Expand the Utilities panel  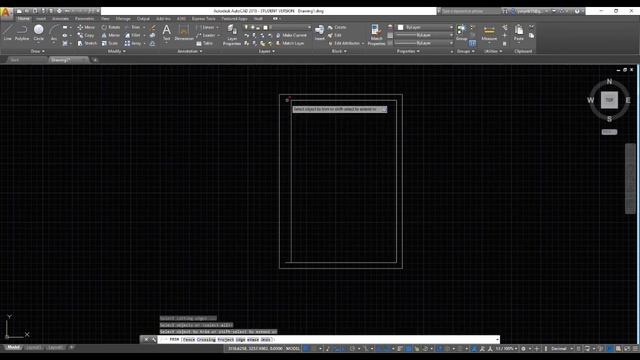493,51
